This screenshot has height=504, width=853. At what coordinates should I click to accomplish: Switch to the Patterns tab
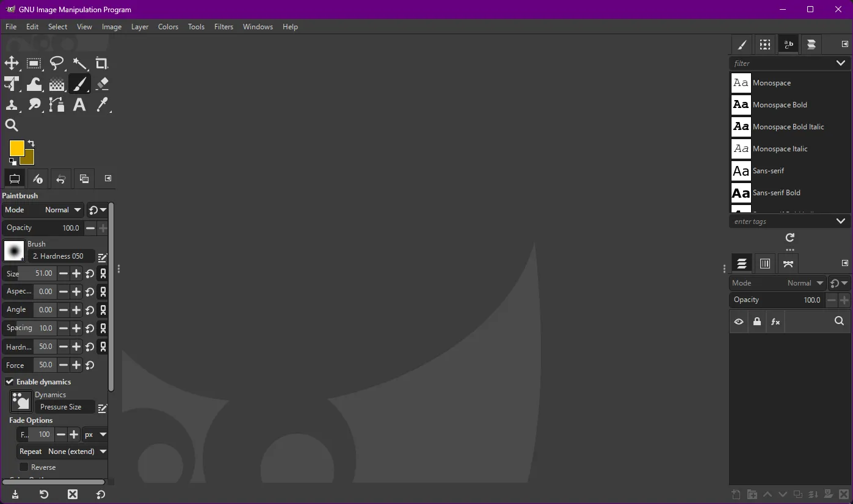[764, 45]
